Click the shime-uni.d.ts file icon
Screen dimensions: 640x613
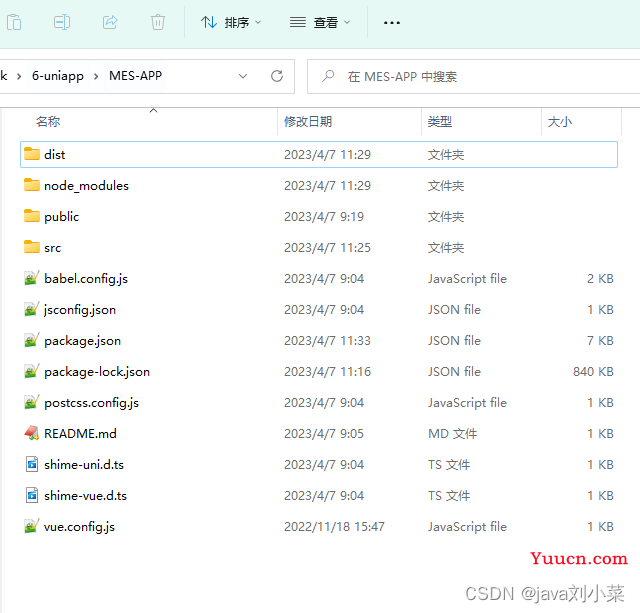click(32, 464)
